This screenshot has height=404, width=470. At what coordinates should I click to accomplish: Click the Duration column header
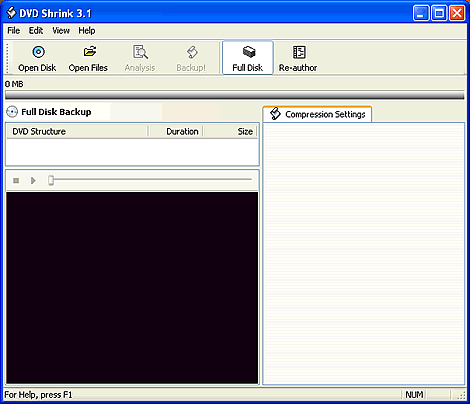pyautogui.click(x=176, y=131)
